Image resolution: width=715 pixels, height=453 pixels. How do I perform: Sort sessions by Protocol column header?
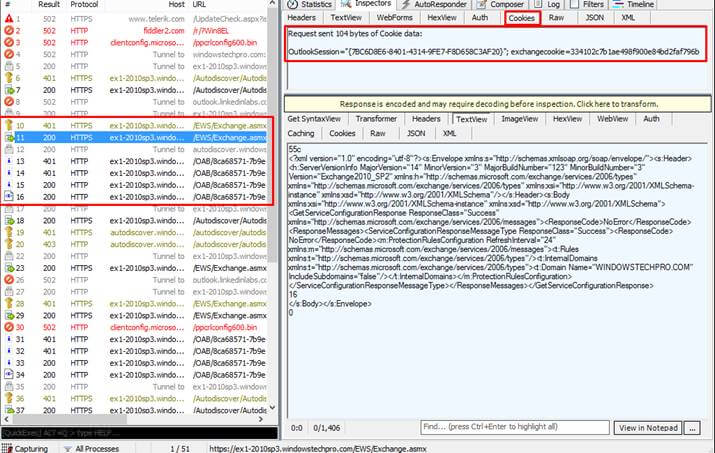point(84,5)
